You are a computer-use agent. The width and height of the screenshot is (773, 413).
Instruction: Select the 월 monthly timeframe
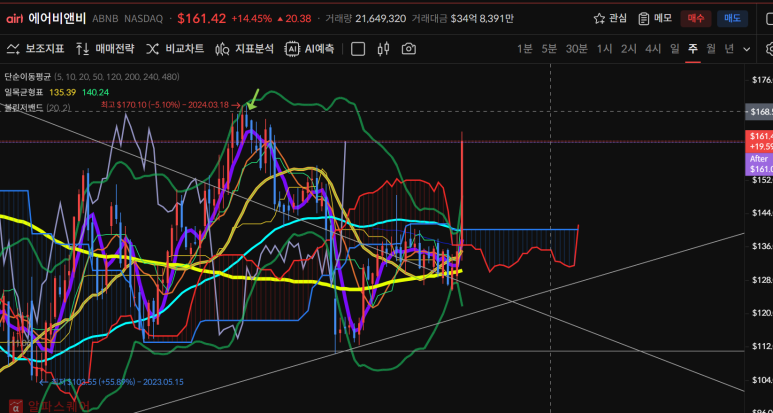(711, 49)
